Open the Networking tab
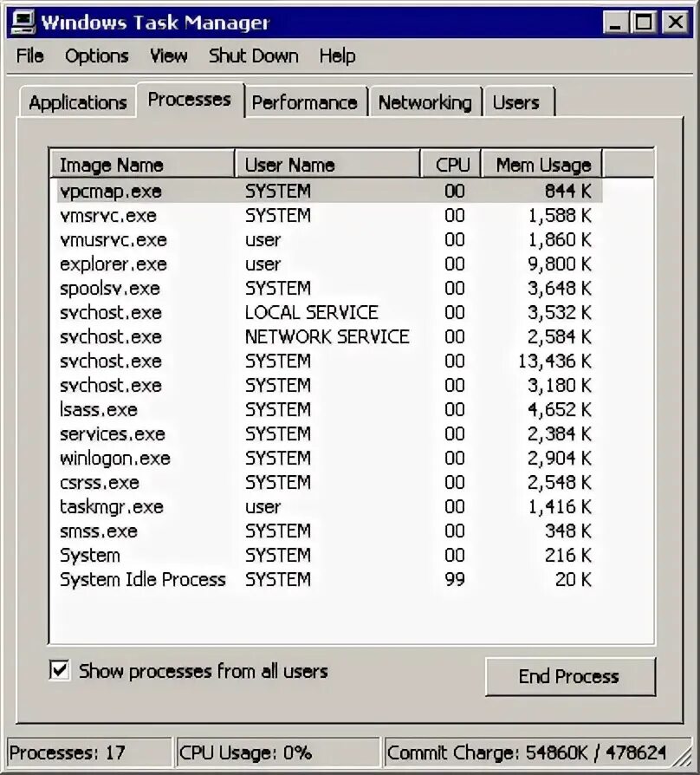The width and height of the screenshot is (700, 775). (x=425, y=102)
